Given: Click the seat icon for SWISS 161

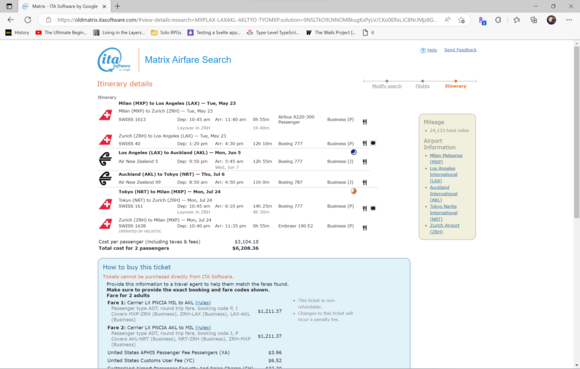Looking at the screenshot, I should click(x=373, y=208).
